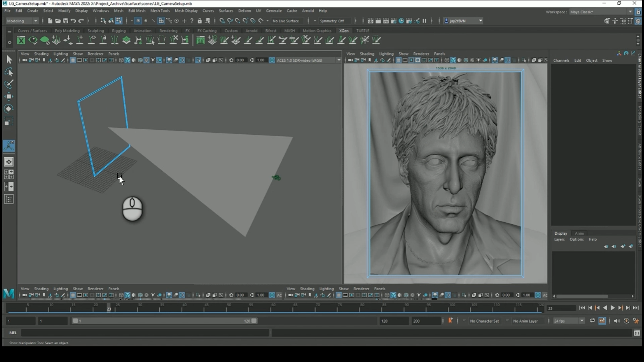Click the Undo arrow icon
644x362 pixels.
point(73,21)
